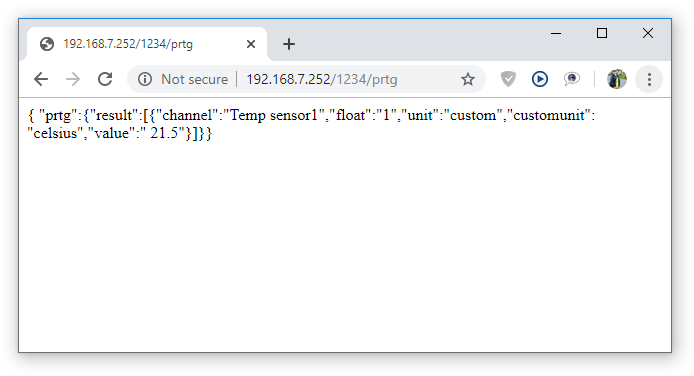Open the user profile avatar
Image resolution: width=694 pixels, height=376 pixels.
pos(617,79)
